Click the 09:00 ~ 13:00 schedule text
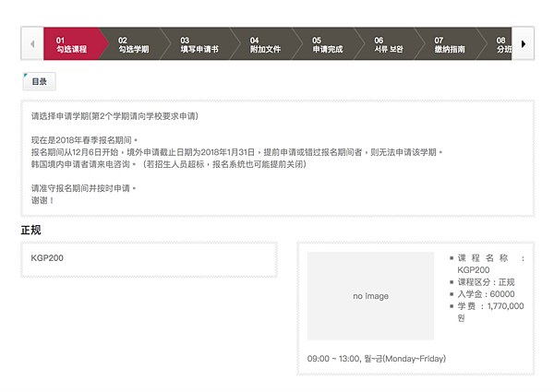Viewport: 554px width, 392px height. 377,359
